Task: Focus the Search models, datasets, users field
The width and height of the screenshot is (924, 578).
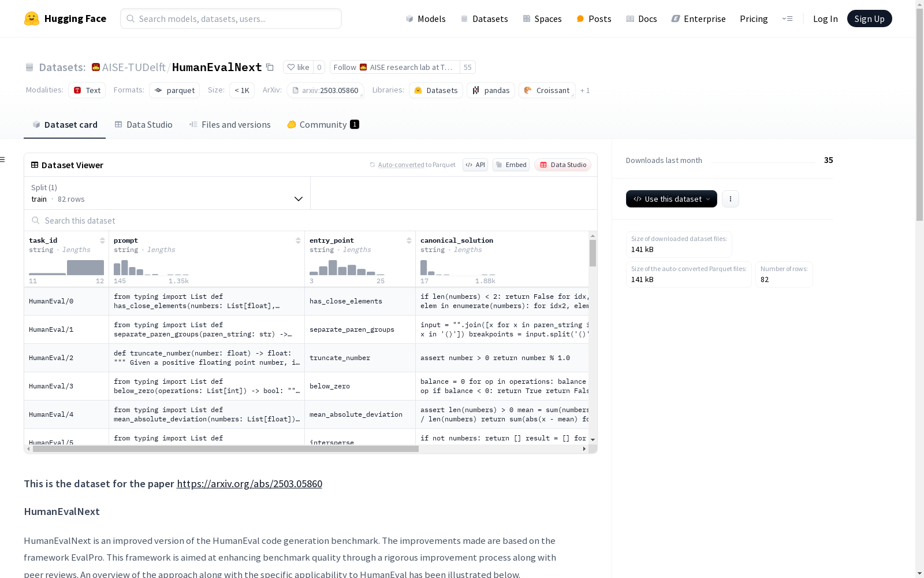Action: (231, 18)
